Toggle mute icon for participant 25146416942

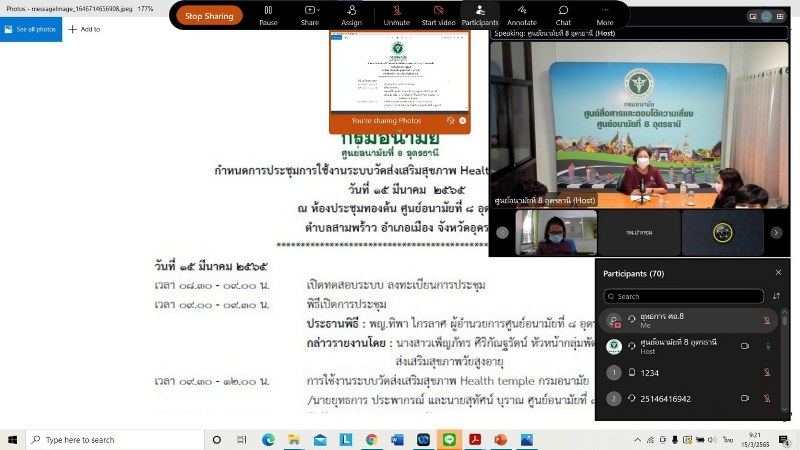pos(766,398)
